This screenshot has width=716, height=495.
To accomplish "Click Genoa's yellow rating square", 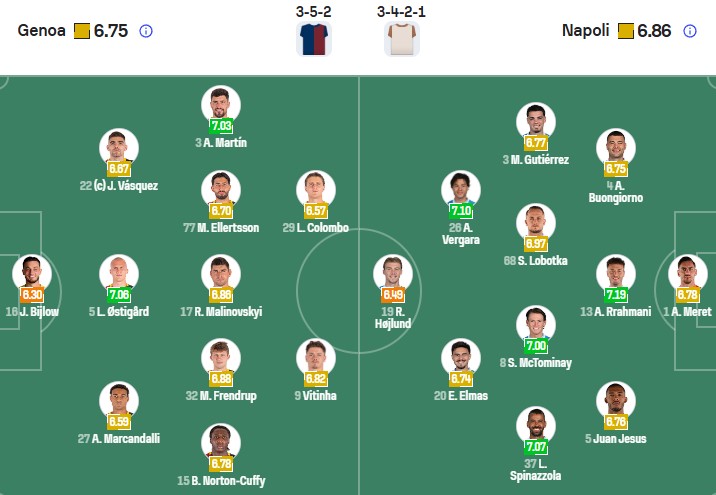I will 83,31.
